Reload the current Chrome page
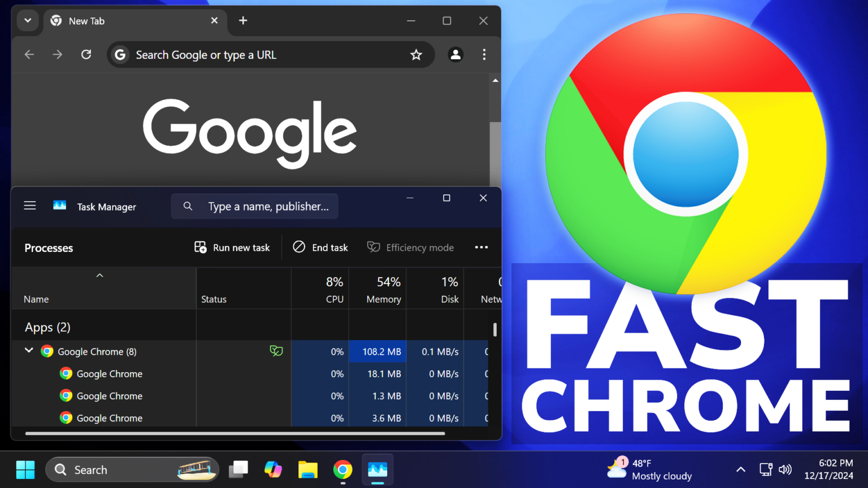Screen dimensions: 868x488 point(86,54)
